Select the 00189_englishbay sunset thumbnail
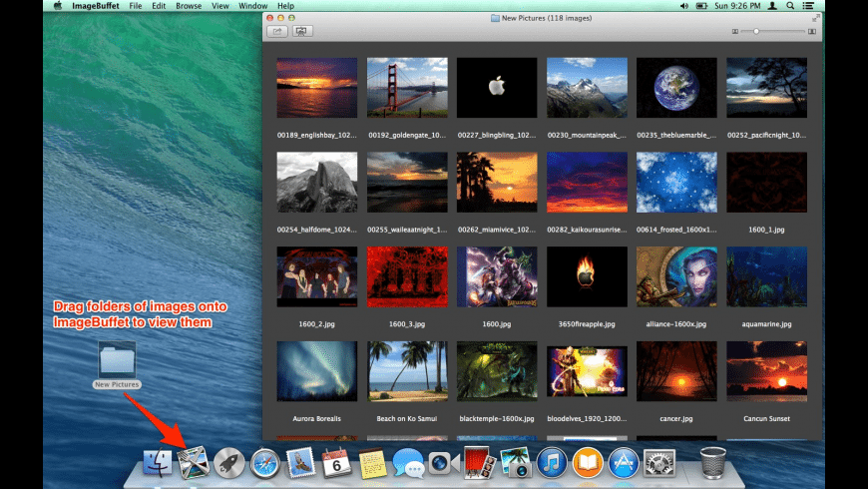Image resolution: width=868 pixels, height=489 pixels. coord(316,88)
